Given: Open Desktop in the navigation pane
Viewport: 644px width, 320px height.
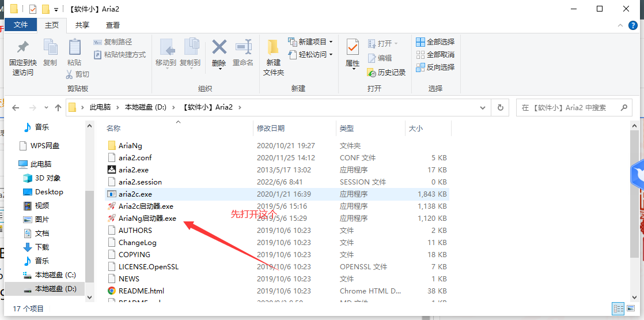Looking at the screenshot, I should 43,191.
